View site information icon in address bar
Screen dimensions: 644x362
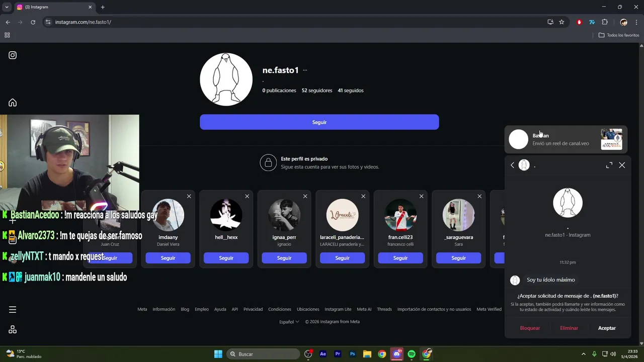click(x=48, y=22)
